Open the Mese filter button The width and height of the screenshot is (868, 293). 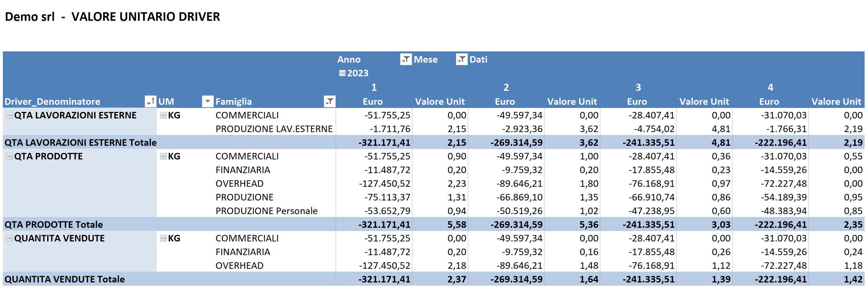pyautogui.click(x=462, y=60)
